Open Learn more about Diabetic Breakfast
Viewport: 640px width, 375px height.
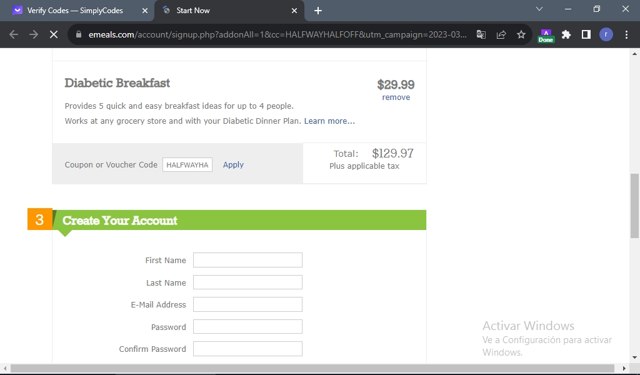tap(329, 121)
